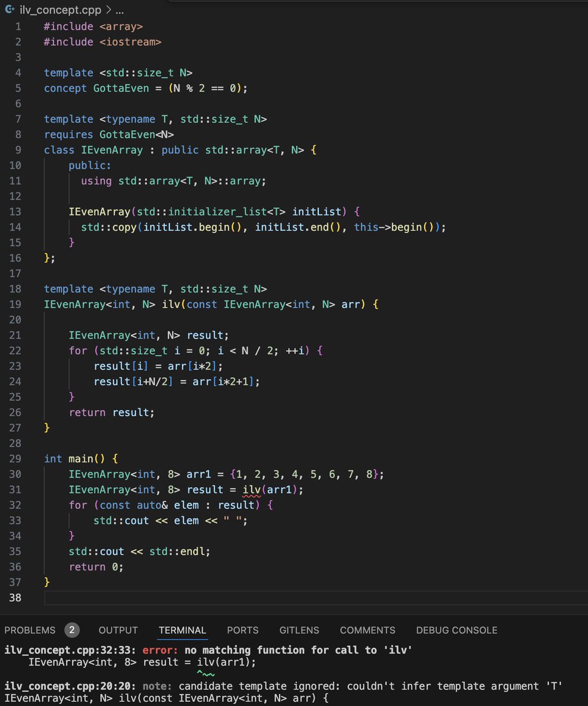This screenshot has height=706, width=588.
Task: Click 'using std::array<T, N>::array;' line
Action: 174,181
